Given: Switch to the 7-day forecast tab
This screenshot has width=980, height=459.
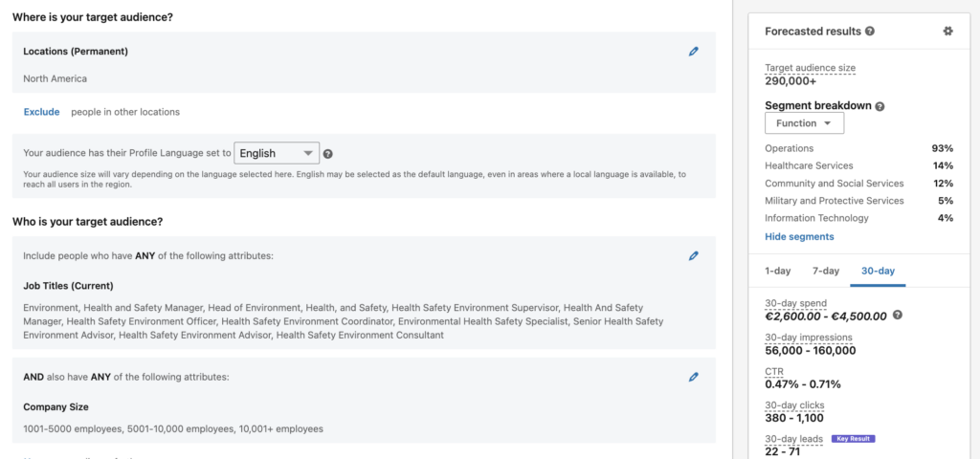Looking at the screenshot, I should (x=826, y=272).
